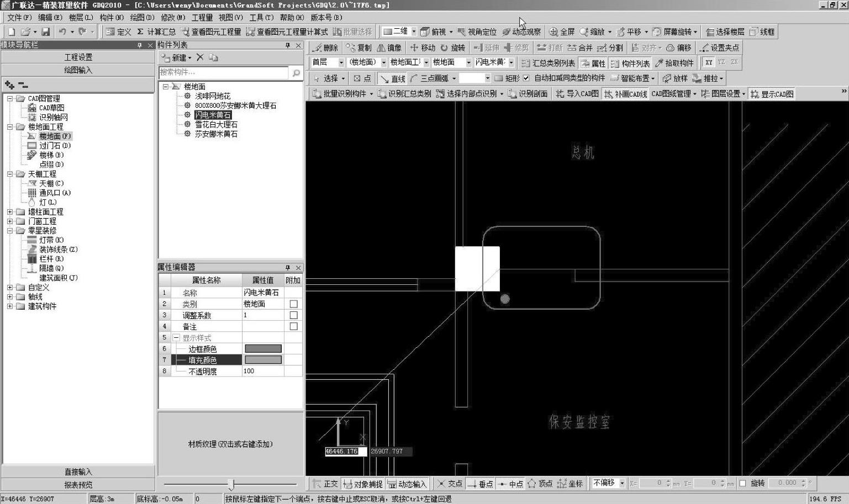The width and height of the screenshot is (849, 504).
Task: Run 计算汇总 calculation summary
Action: [156, 32]
